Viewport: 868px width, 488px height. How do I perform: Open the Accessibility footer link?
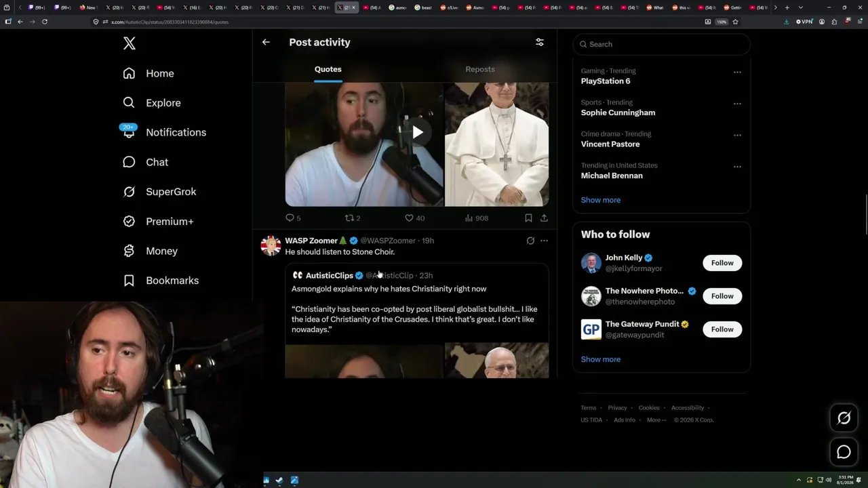click(x=688, y=408)
